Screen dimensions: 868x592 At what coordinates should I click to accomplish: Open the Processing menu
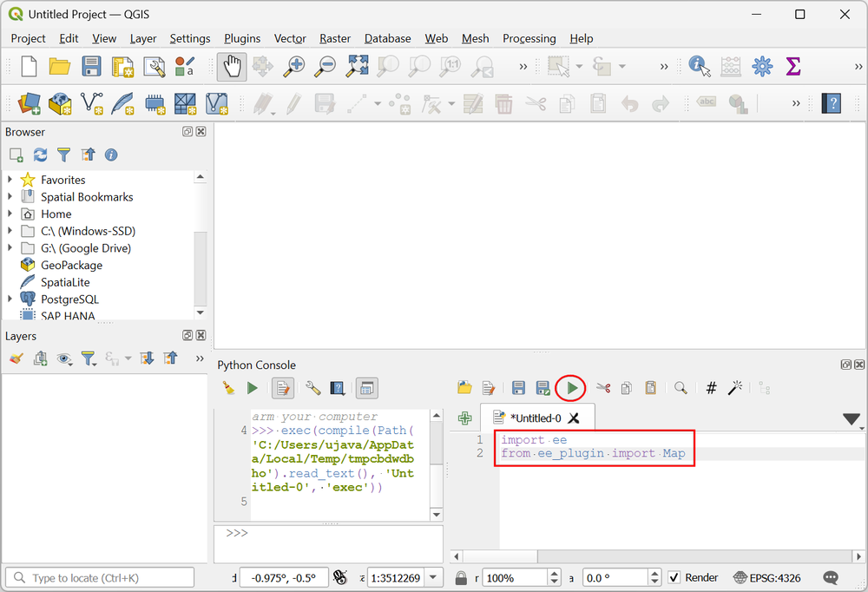click(x=529, y=38)
